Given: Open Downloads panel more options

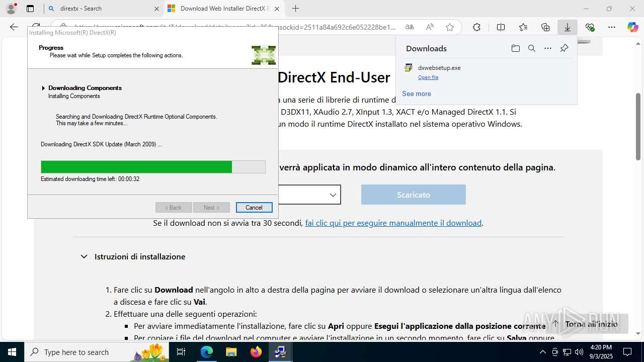Looking at the screenshot, I should point(548,48).
